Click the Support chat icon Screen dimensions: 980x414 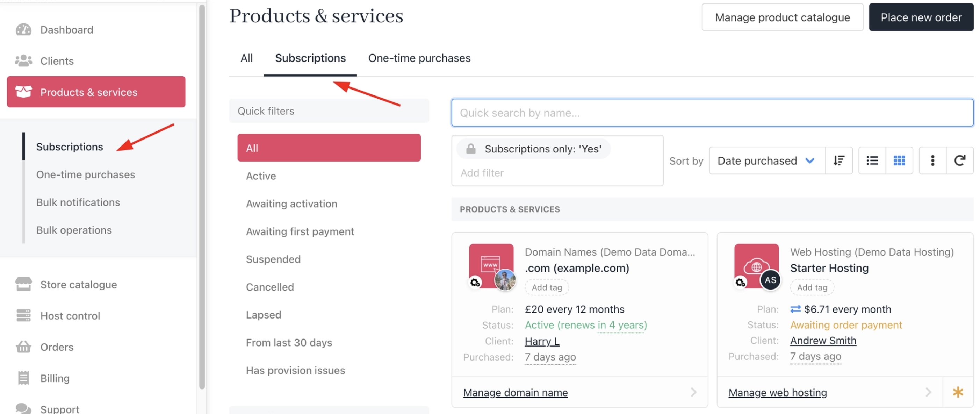tap(23, 408)
